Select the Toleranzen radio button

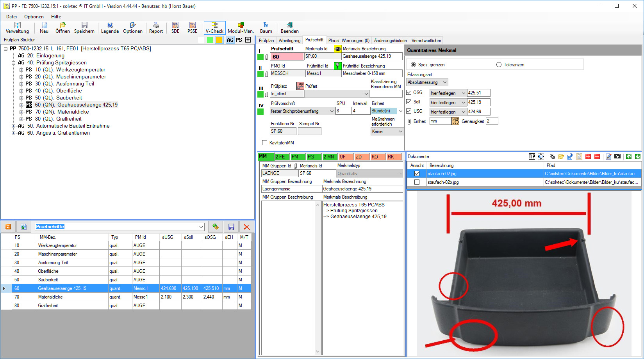click(499, 65)
